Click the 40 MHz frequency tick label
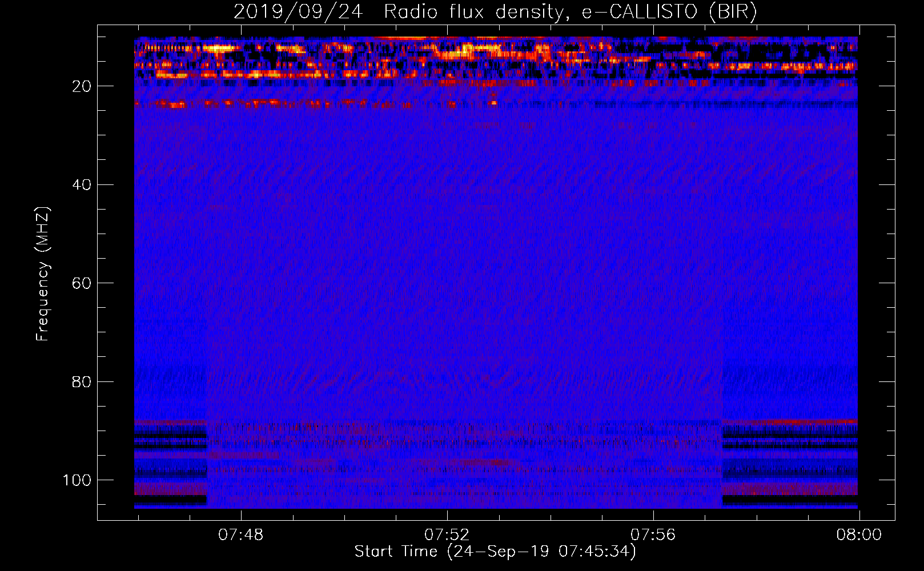 (x=82, y=185)
